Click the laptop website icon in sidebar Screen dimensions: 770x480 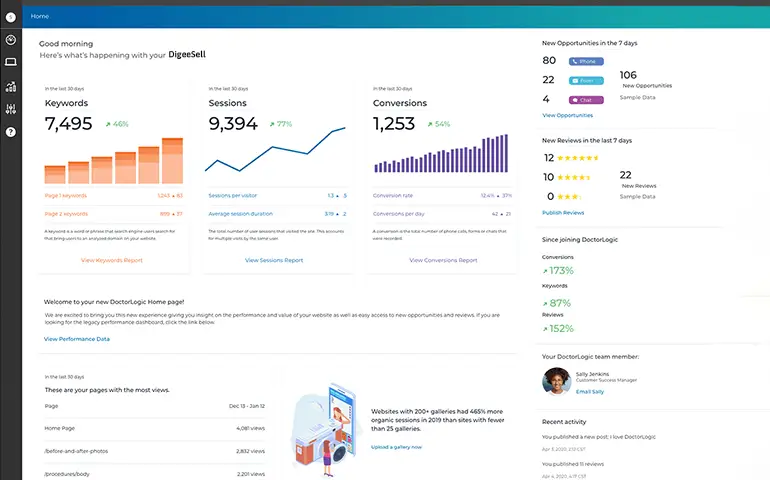[x=11, y=63]
